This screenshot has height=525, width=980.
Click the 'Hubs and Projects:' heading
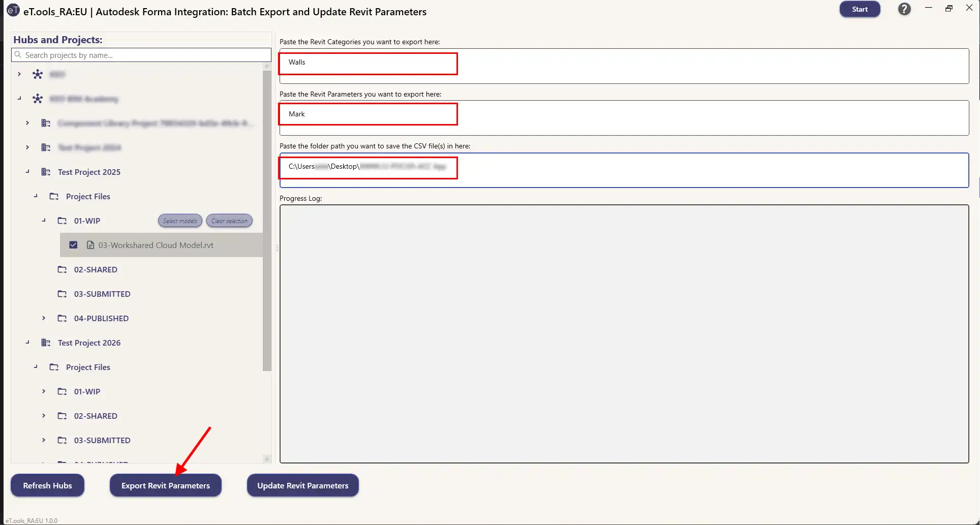click(x=58, y=40)
